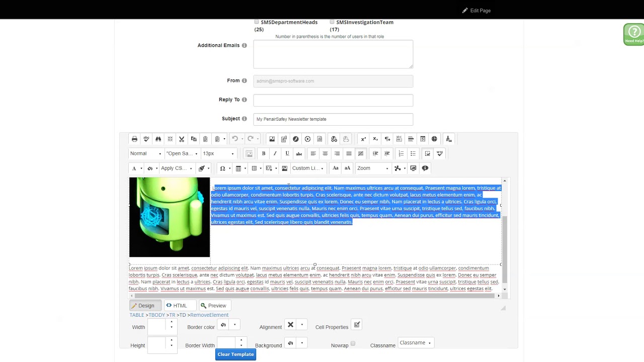Switch to the Preview tab
The width and height of the screenshot is (644, 362).
(x=214, y=306)
